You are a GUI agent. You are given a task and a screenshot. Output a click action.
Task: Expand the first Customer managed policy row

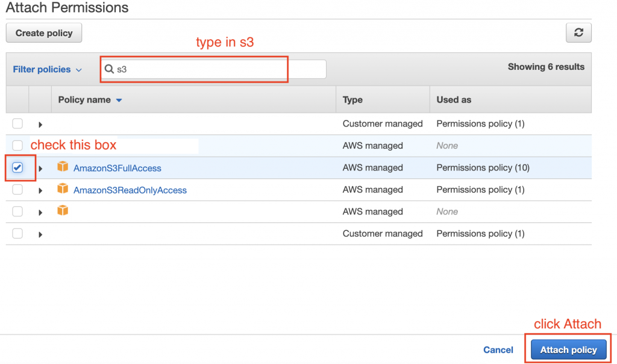point(40,125)
